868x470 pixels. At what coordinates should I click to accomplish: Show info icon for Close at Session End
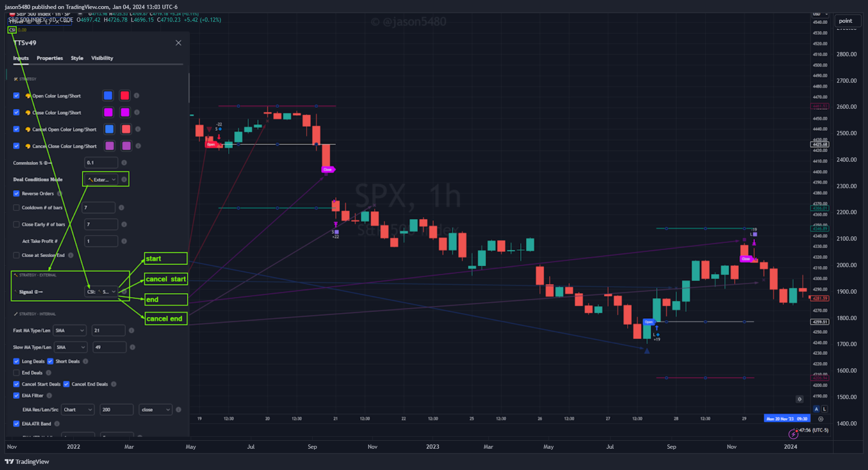[x=71, y=255]
